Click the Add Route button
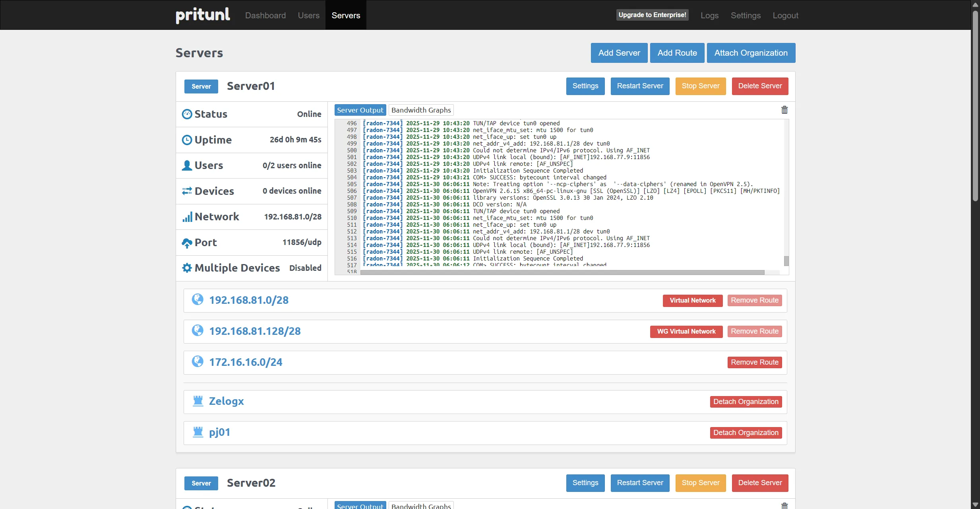980x509 pixels. click(x=676, y=52)
